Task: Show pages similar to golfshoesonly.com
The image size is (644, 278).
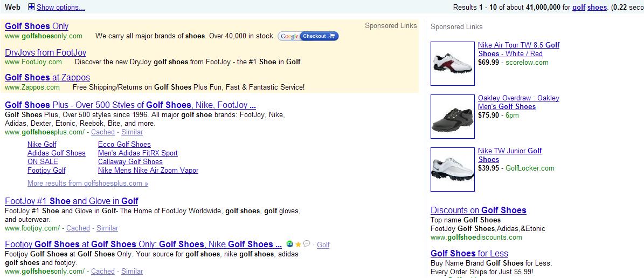Action: pos(132,272)
